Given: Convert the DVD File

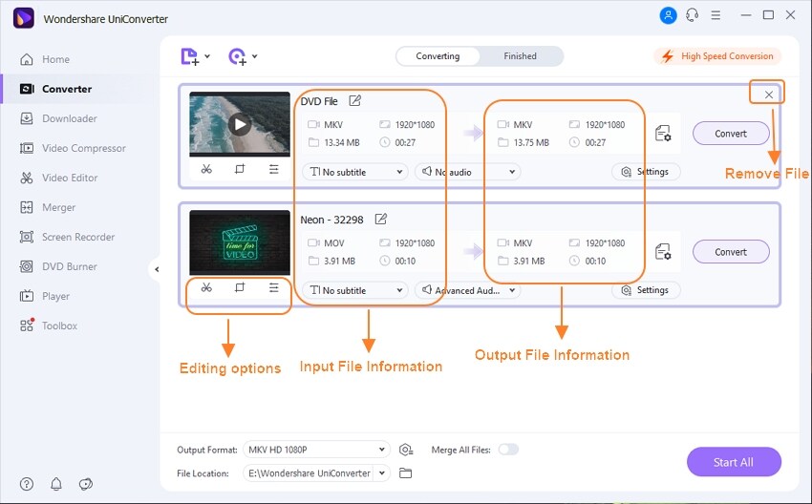Looking at the screenshot, I should pos(731,134).
